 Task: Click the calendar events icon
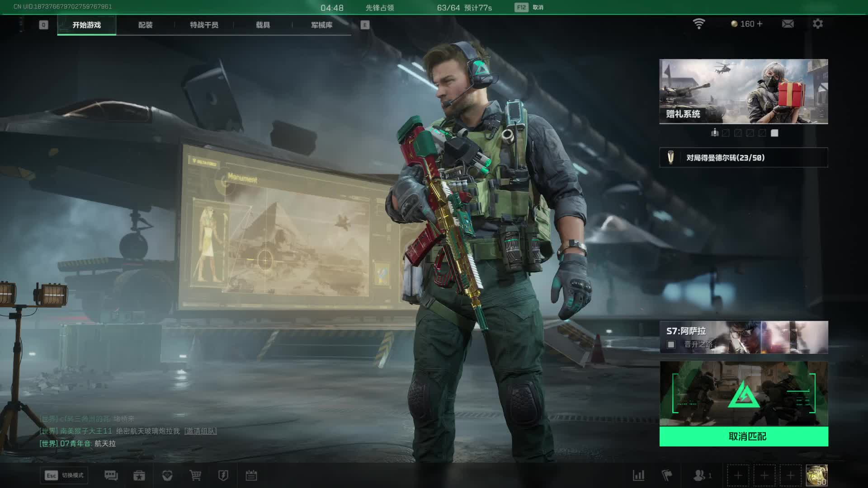251,475
